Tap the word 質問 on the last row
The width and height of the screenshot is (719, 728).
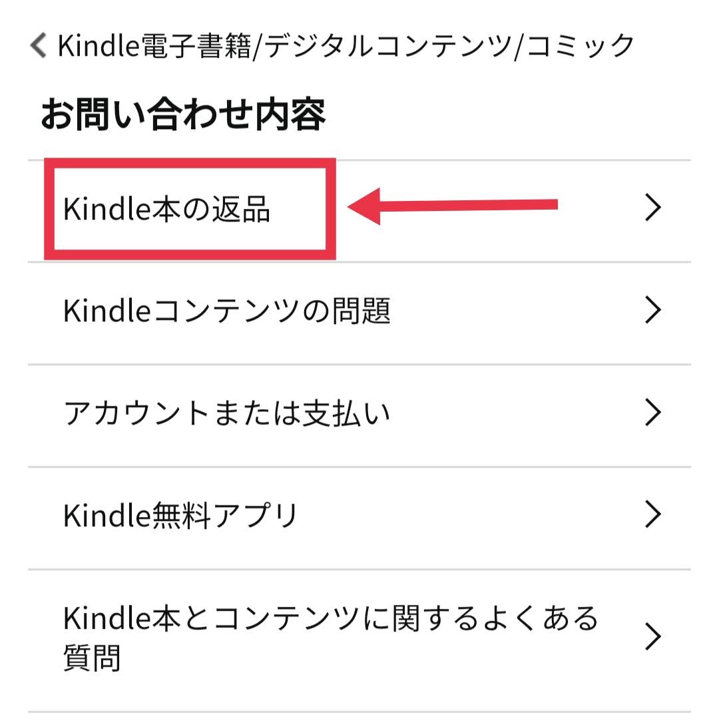[x=92, y=657]
